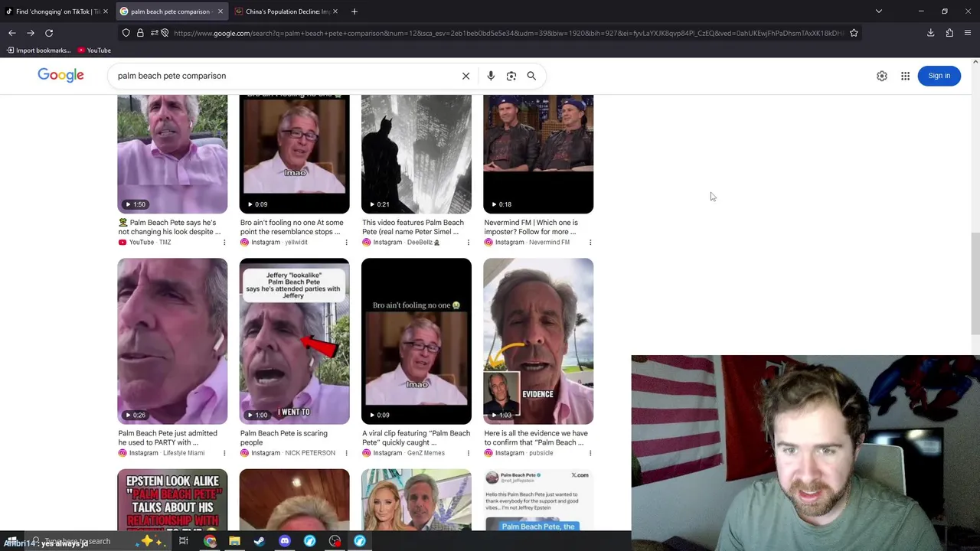The width and height of the screenshot is (980, 551).
Task: Close the palm beach pete comparison tab
Action: [x=220, y=11]
